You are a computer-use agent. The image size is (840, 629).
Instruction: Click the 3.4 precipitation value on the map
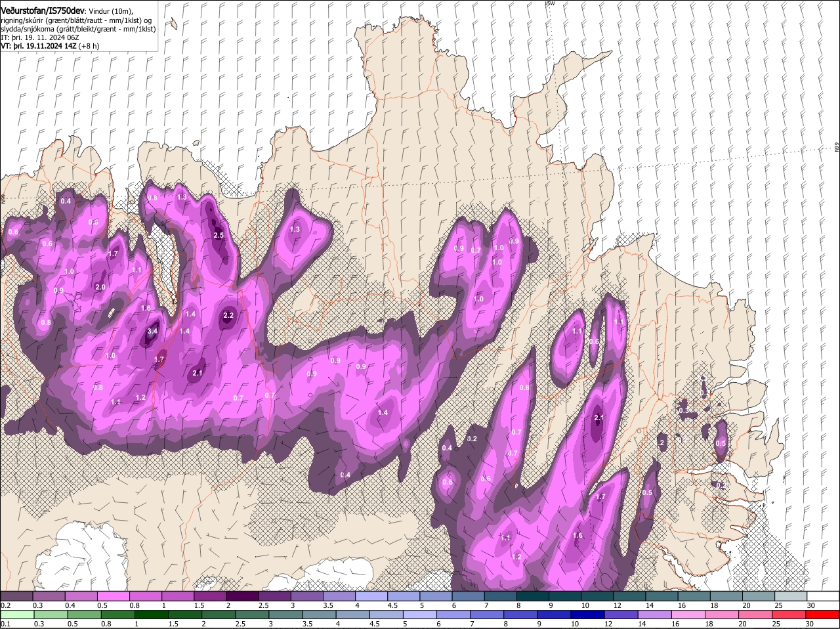pyautogui.click(x=152, y=332)
